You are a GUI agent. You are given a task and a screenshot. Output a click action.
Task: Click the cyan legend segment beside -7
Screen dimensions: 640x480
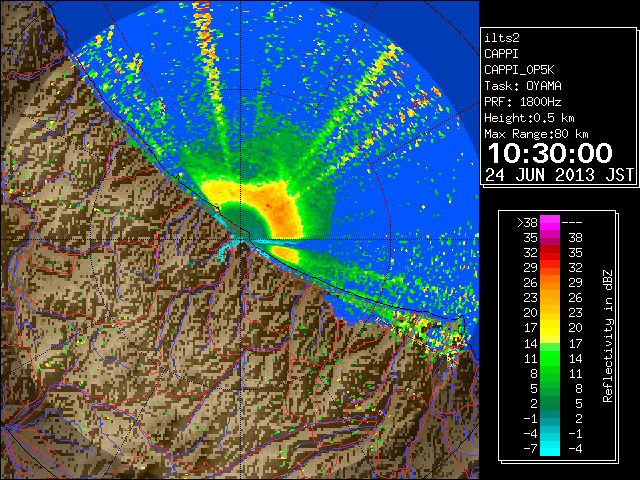coord(550,448)
